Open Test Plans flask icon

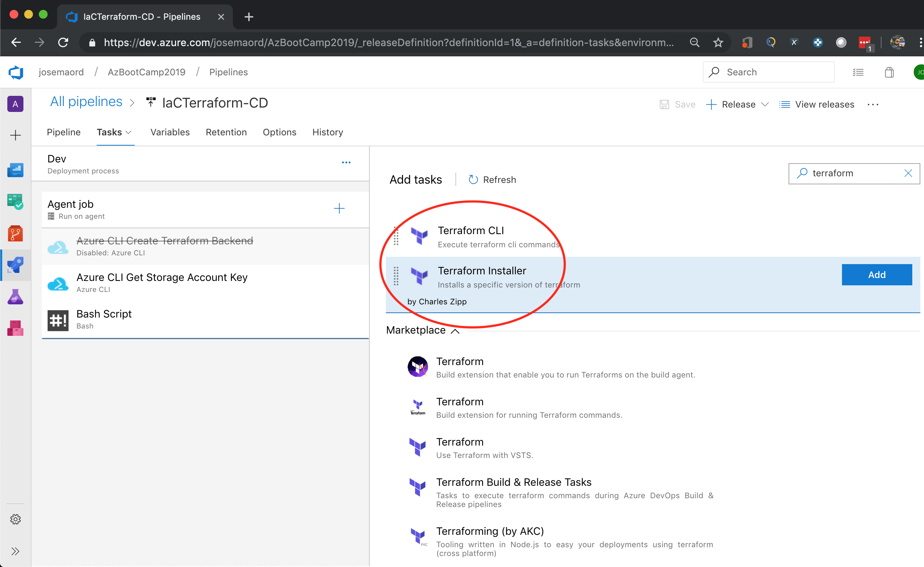[x=15, y=297]
